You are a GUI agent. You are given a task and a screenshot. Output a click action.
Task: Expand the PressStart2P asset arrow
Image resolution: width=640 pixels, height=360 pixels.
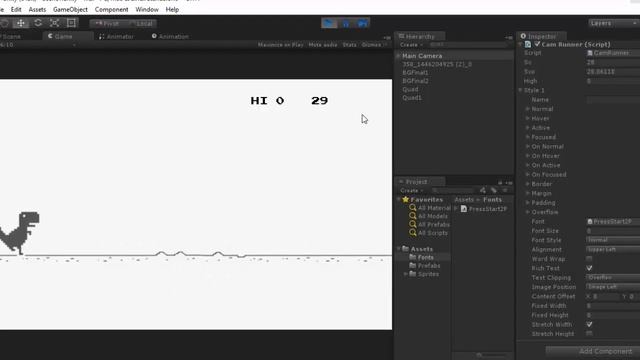[456, 209]
